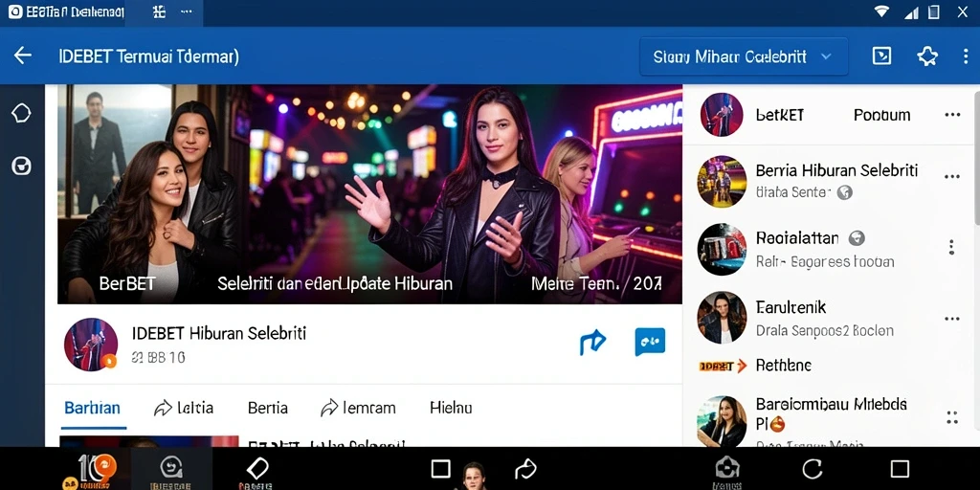Open the play square icon in header
The image size is (980, 490).
tap(881, 56)
